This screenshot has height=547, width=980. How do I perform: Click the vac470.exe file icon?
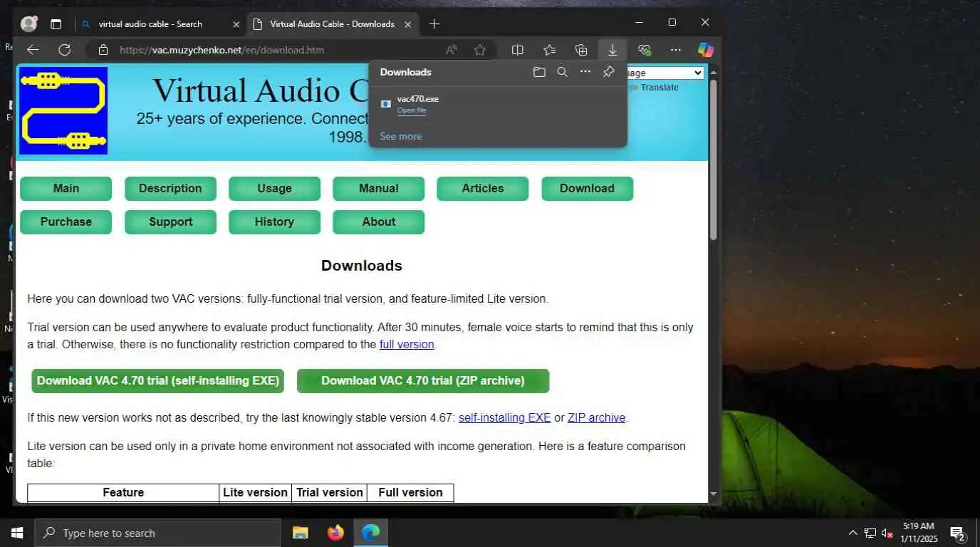[x=386, y=104]
